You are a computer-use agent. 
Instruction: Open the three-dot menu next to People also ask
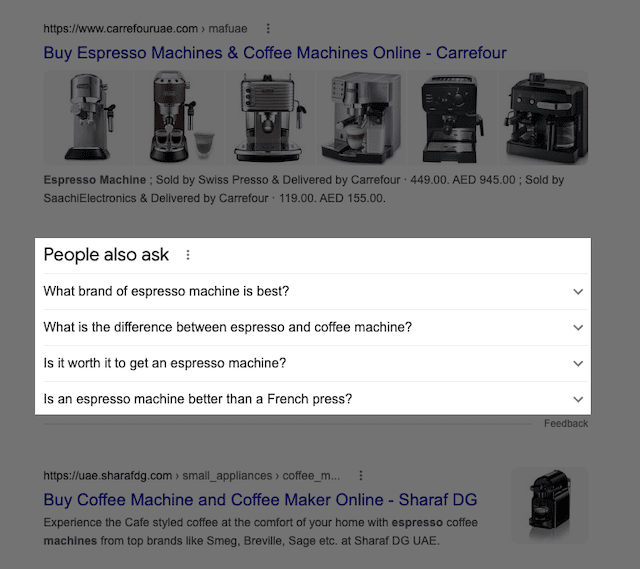[x=188, y=255]
